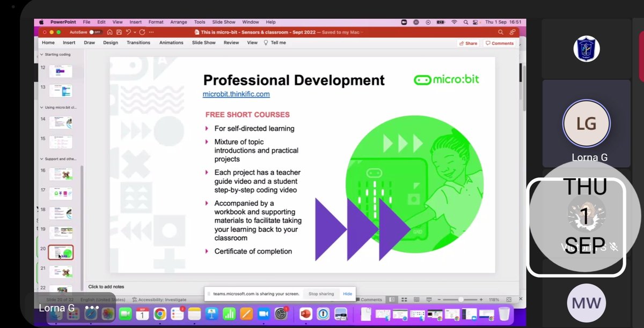Click Stop sharing button
The width and height of the screenshot is (644, 328).
coord(321,294)
